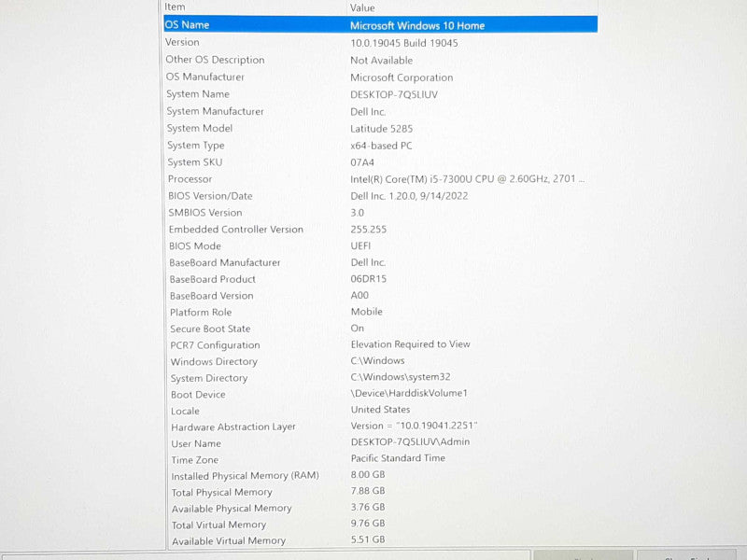Select the Processor row label
This screenshot has height=560, width=747.
point(190,179)
